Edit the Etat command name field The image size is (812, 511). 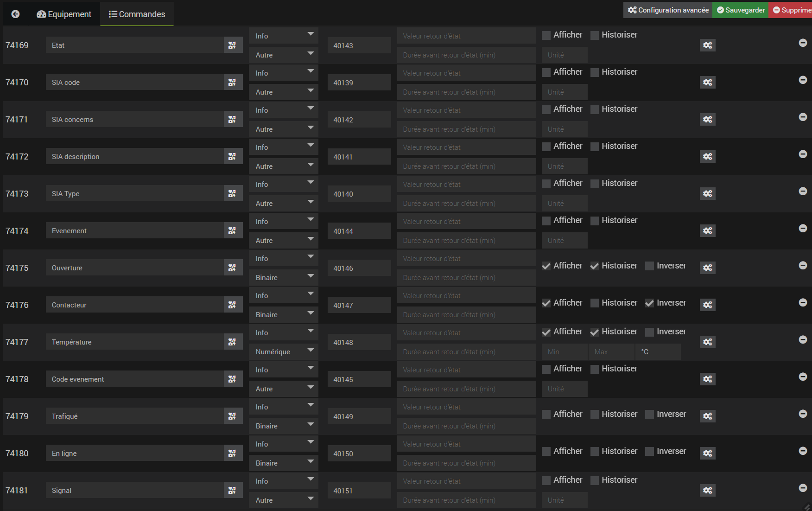[135, 45]
